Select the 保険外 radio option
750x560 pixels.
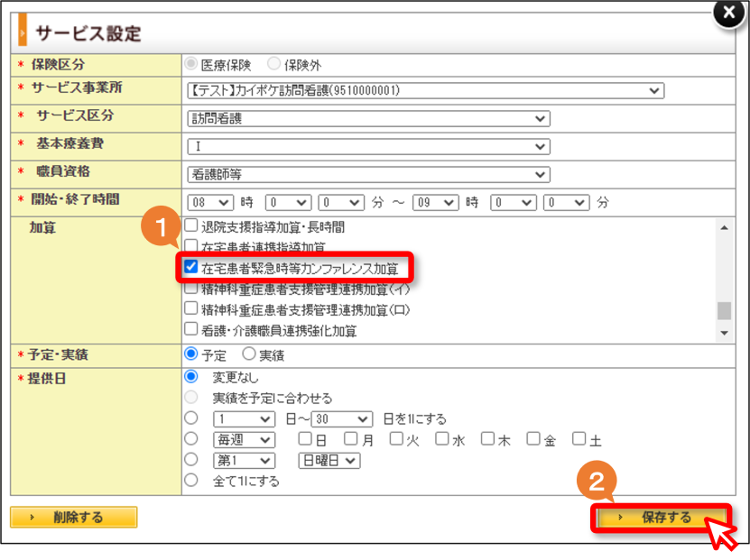coord(273,63)
